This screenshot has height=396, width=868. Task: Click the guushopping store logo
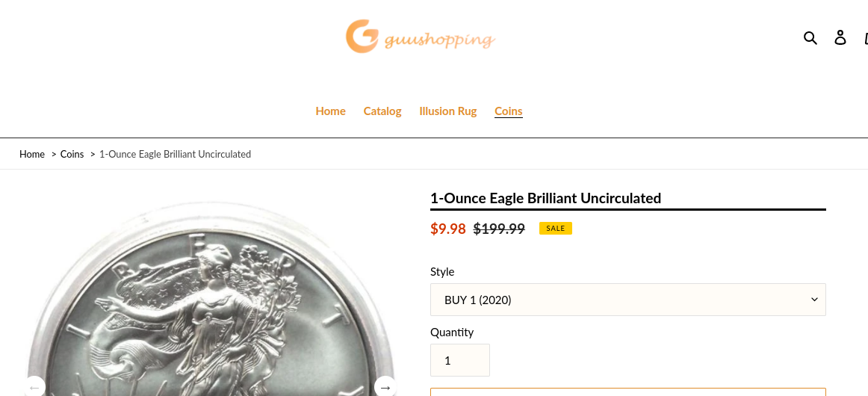(421, 37)
